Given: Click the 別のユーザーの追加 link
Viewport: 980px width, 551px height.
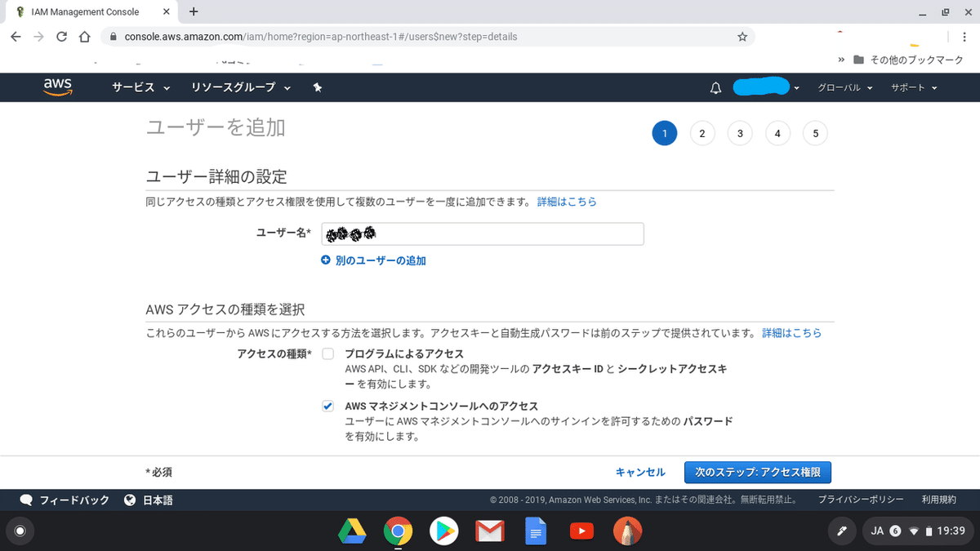Looking at the screenshot, I should 380,260.
